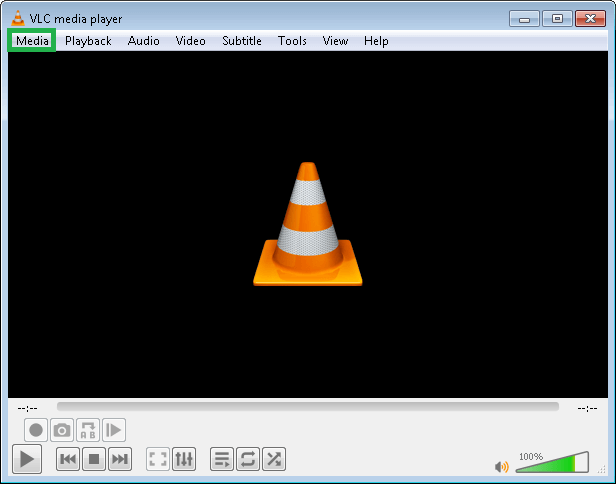Toggle the A-B loop button
This screenshot has height=484, width=616.
pos(88,430)
